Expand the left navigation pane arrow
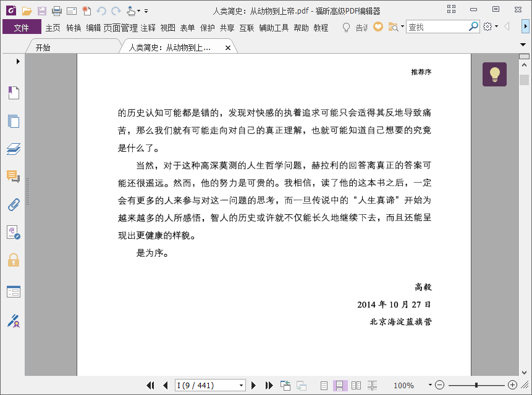Viewport: 532px width, 395px height. pyautogui.click(x=18, y=61)
